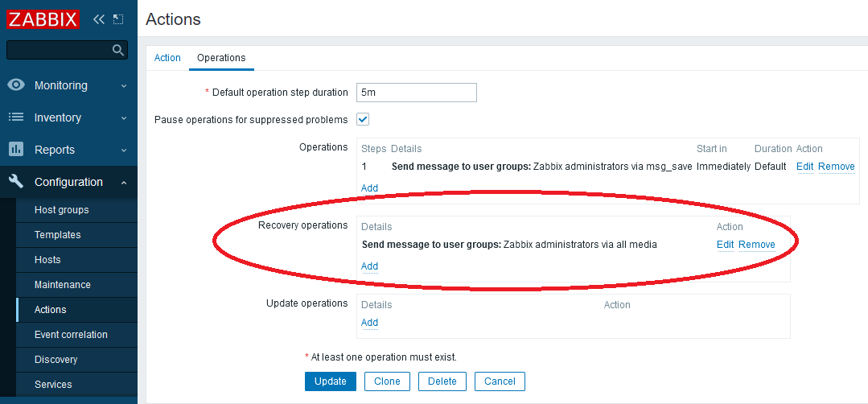
Task: Collapse the sidebar with double-chevron icon
Action: point(99,19)
